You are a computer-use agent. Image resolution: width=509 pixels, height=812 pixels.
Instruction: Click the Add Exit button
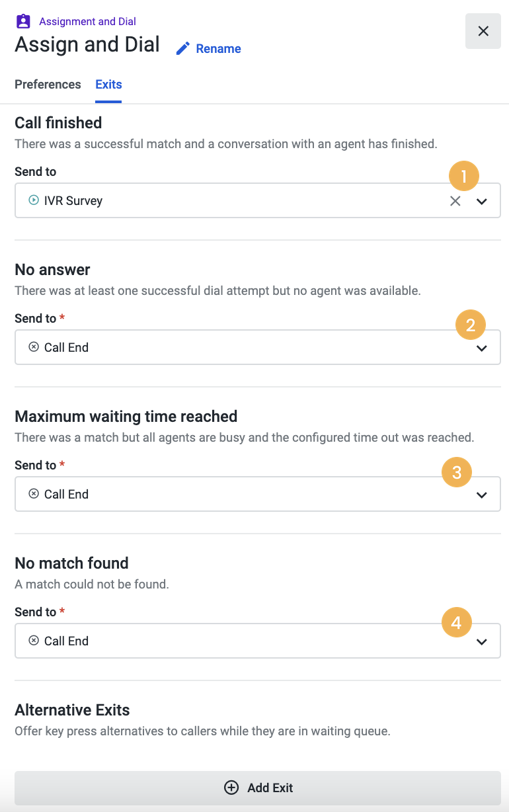click(x=258, y=788)
